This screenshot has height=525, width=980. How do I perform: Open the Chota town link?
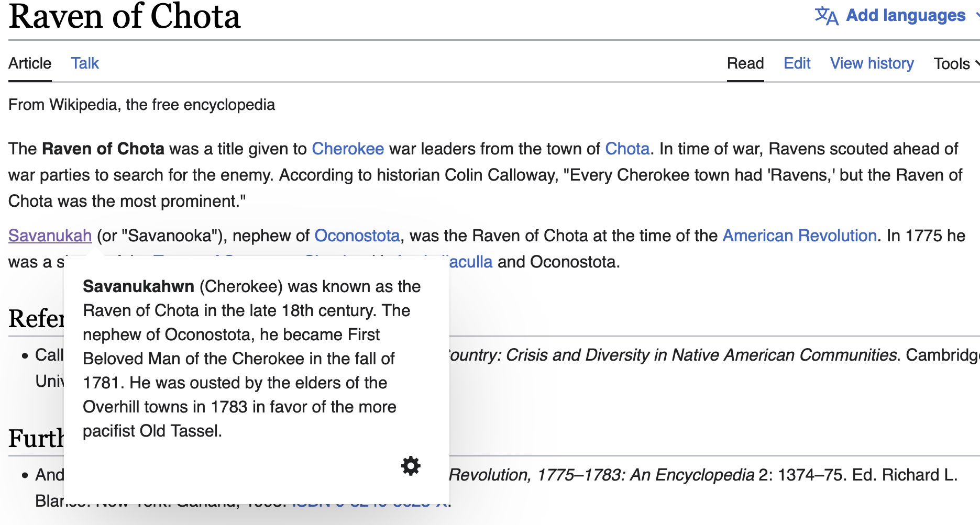pos(627,149)
